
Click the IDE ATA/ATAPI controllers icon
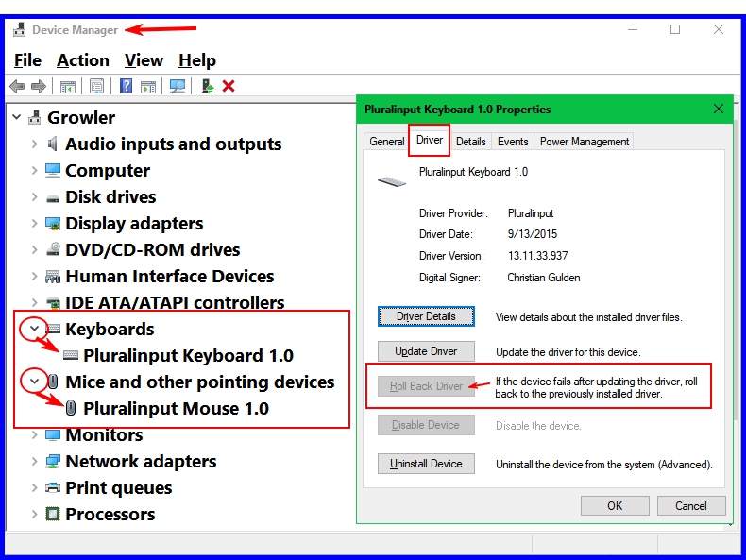[x=53, y=302]
